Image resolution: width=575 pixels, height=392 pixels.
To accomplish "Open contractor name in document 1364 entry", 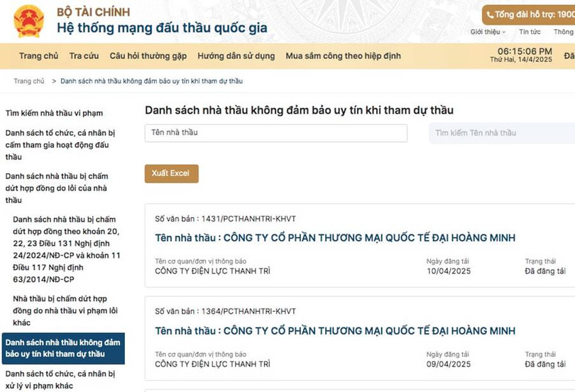I will pos(334,331).
